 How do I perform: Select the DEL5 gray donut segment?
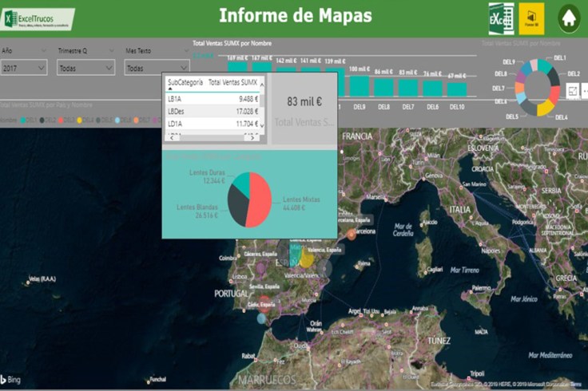(529, 107)
